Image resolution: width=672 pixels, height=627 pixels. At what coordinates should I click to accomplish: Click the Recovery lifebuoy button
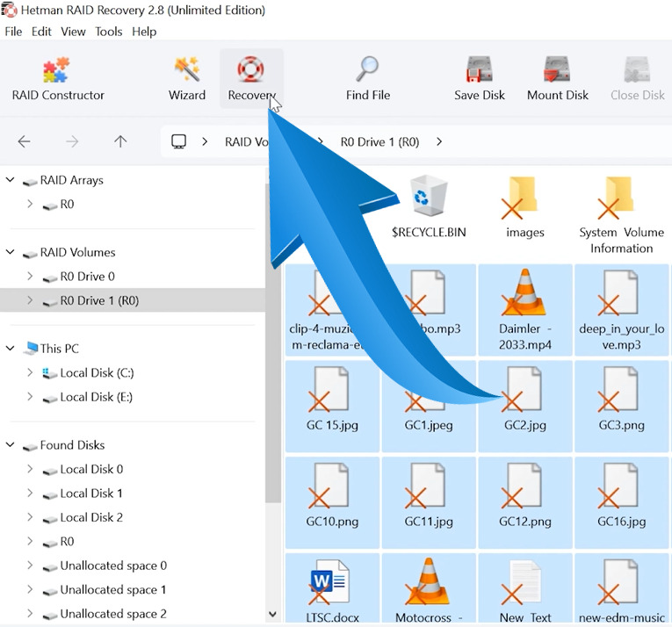[x=251, y=79]
